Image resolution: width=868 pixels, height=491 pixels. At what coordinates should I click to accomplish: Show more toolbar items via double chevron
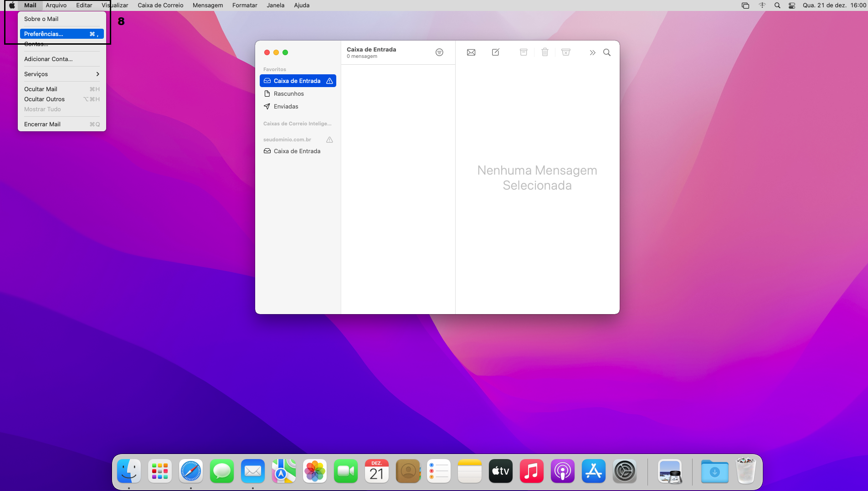point(592,52)
